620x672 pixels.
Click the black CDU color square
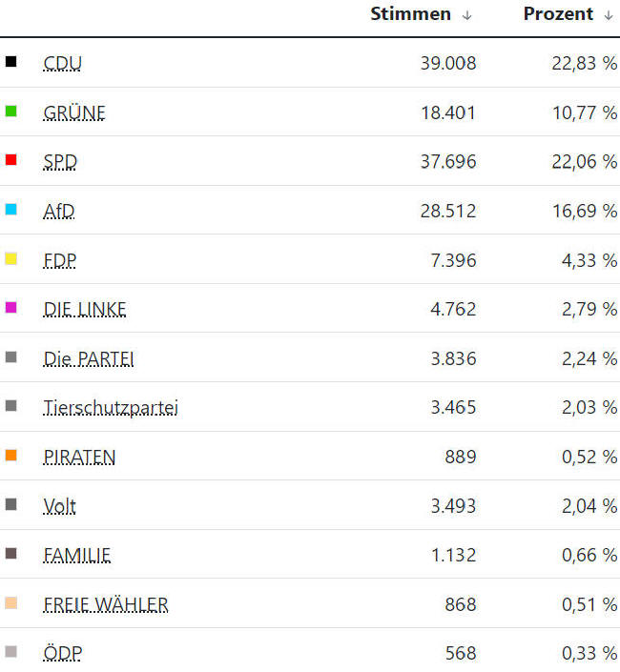[10, 61]
